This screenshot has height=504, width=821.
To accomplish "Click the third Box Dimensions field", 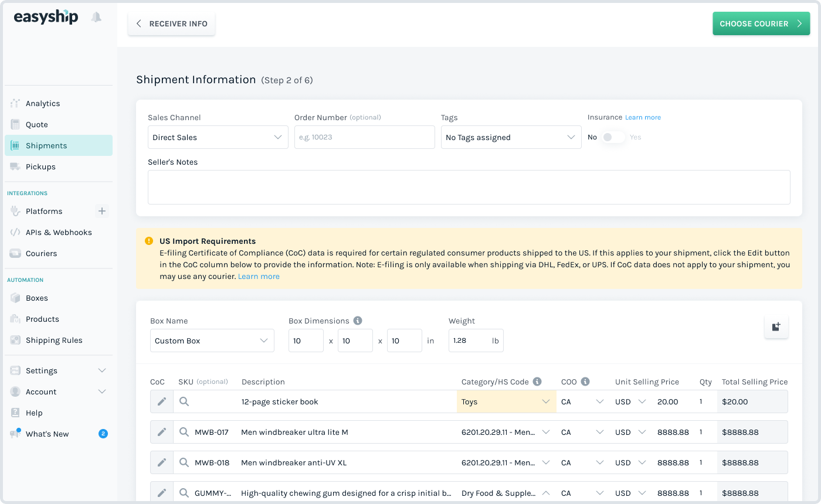I will (x=405, y=340).
